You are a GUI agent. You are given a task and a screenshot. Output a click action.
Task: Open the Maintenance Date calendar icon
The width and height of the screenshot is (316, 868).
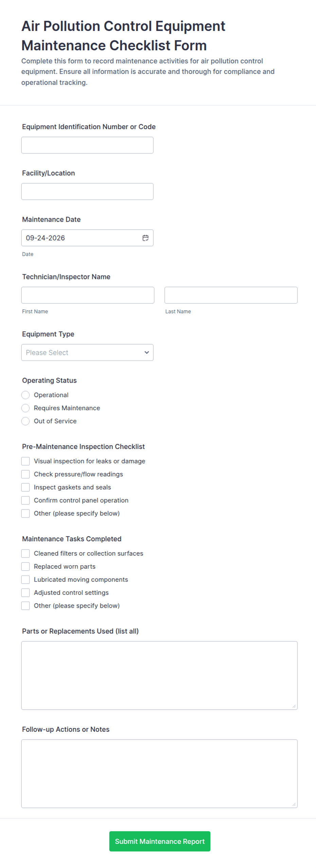[145, 238]
